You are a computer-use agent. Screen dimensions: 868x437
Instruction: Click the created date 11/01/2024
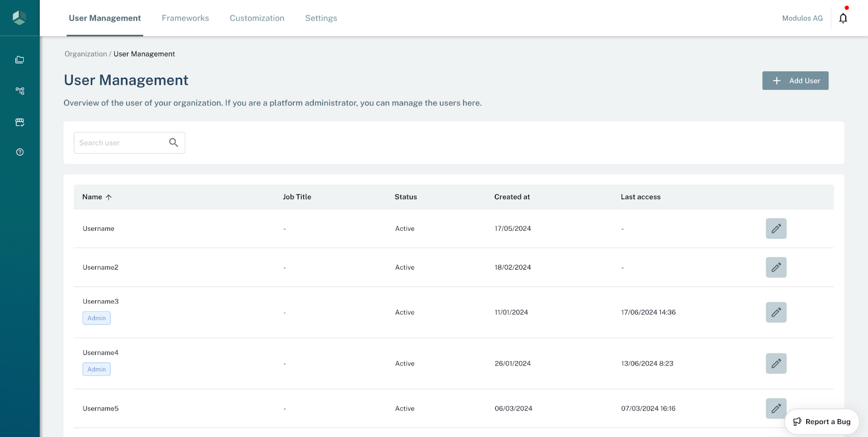click(511, 312)
